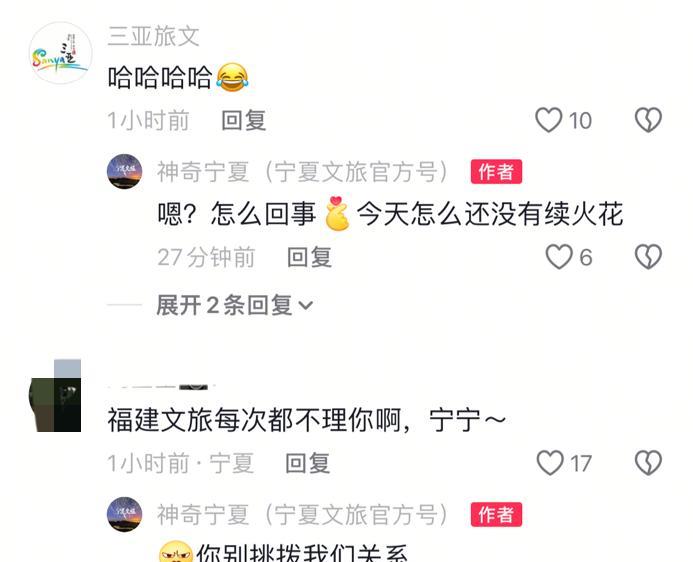Dislike the 三亚旅文 哈哈哈哈 comment
Viewport: 693px width, 562px height.
coord(648,120)
